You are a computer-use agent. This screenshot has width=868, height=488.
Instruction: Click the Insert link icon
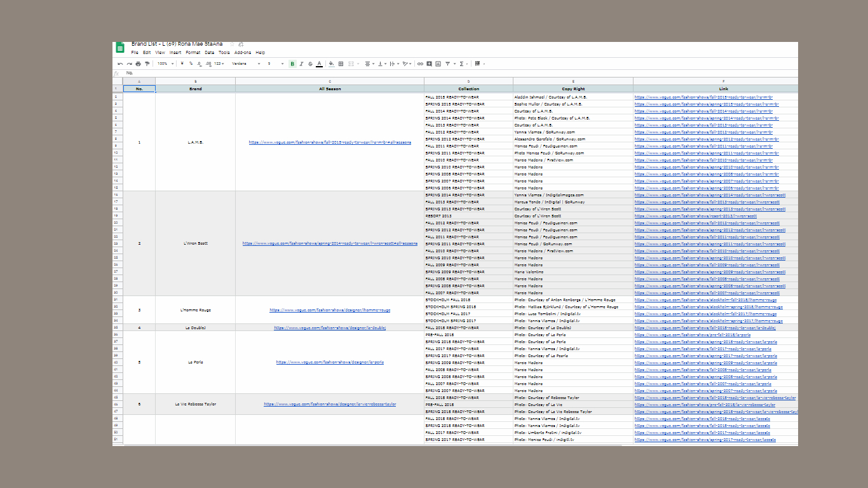click(420, 64)
